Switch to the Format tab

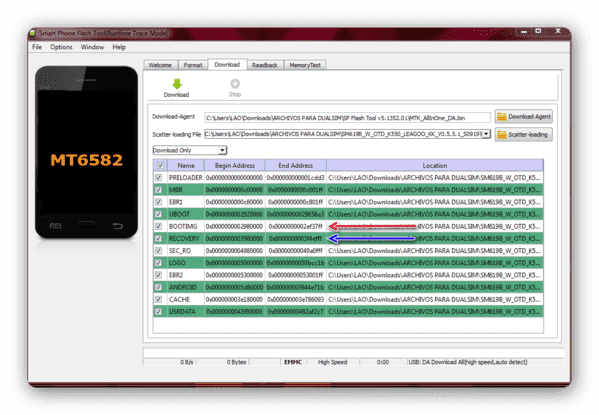click(193, 65)
